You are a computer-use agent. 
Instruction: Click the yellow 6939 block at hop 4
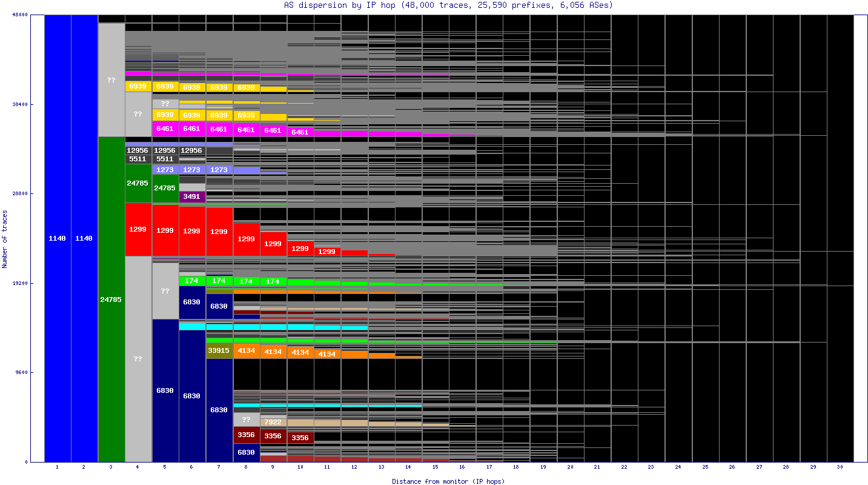(138, 86)
